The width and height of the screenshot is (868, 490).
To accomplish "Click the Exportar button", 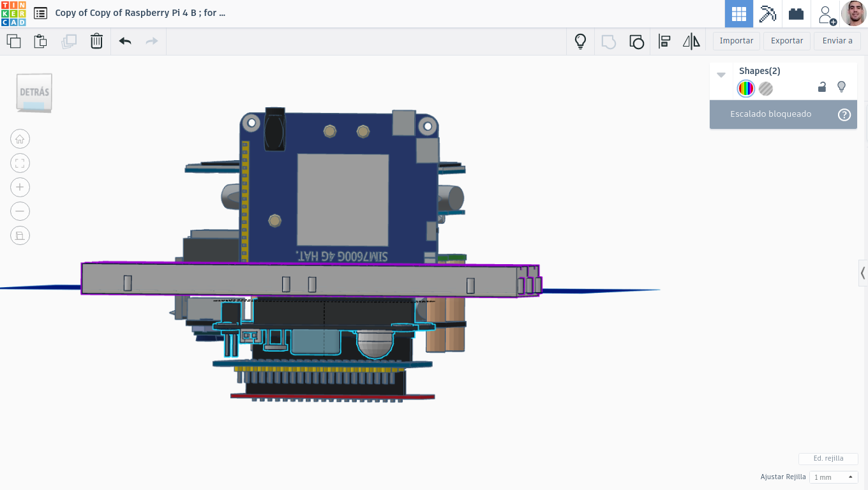I will point(787,41).
